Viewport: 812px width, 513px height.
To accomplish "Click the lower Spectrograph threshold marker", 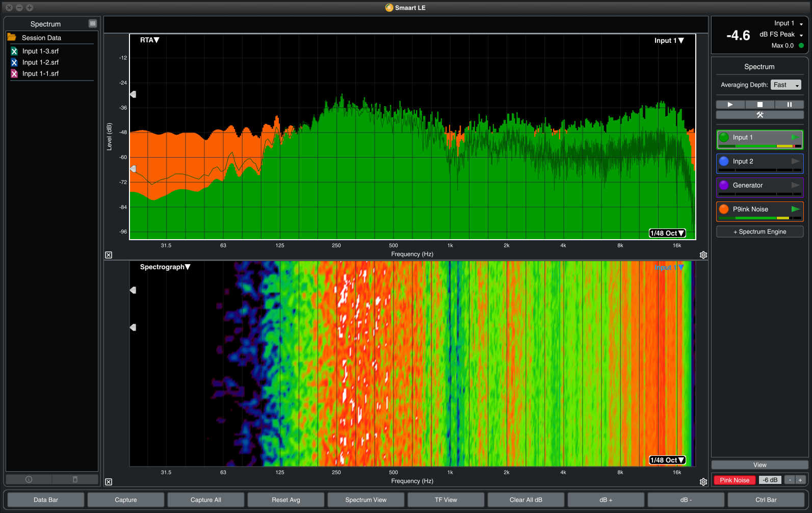I will [133, 327].
